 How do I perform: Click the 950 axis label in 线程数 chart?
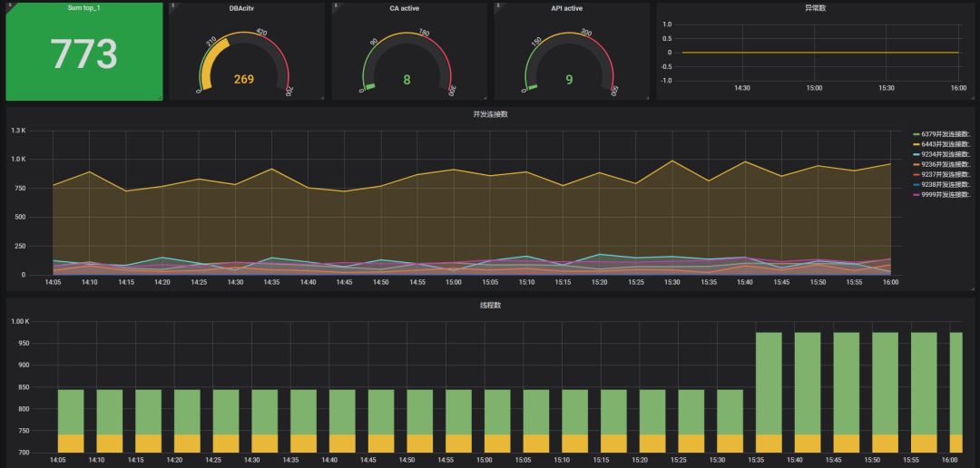[24, 344]
